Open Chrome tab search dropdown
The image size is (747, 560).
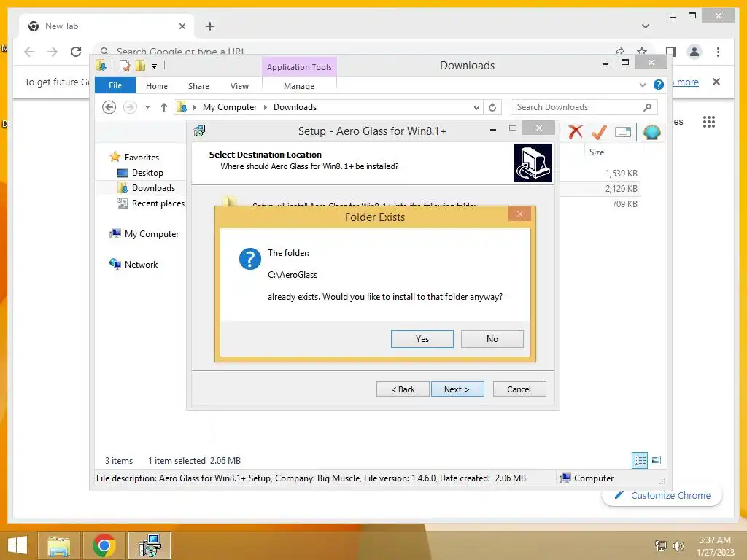coord(646,26)
